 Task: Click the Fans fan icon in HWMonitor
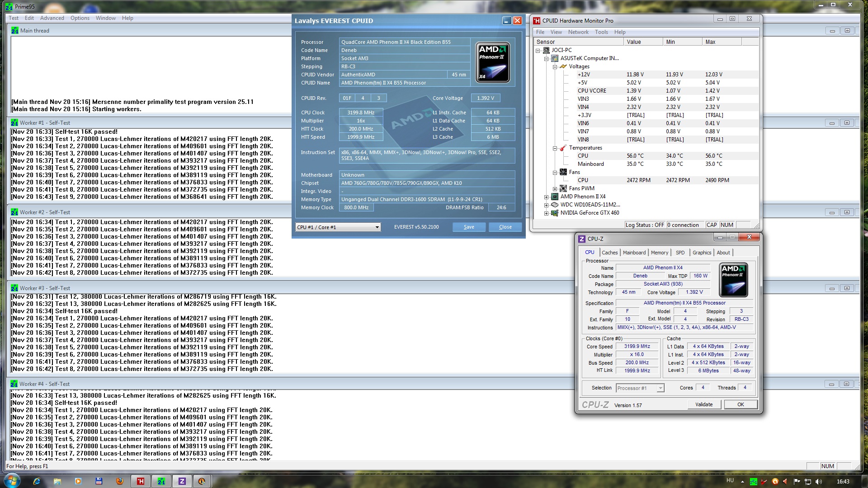coord(563,172)
